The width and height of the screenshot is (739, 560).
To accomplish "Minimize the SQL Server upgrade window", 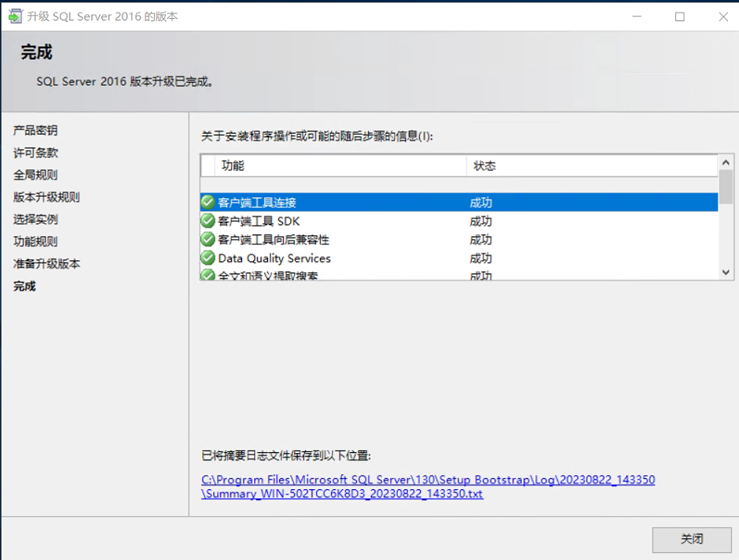I will (x=637, y=17).
